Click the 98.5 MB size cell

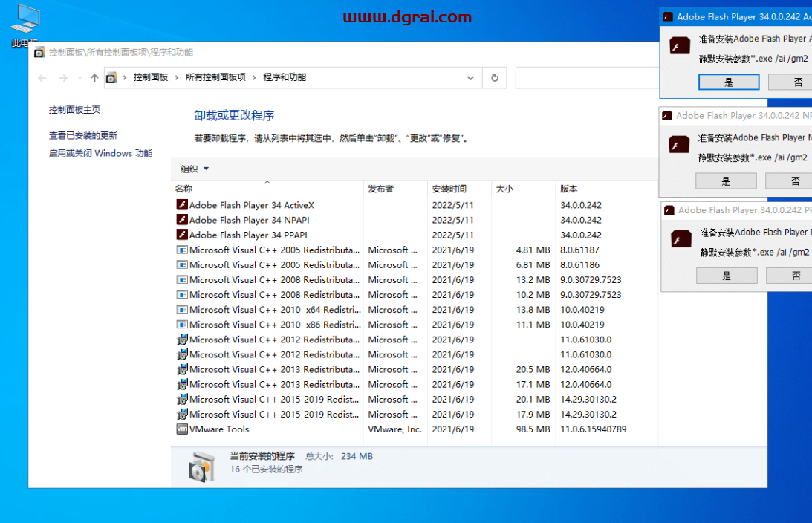(x=533, y=429)
